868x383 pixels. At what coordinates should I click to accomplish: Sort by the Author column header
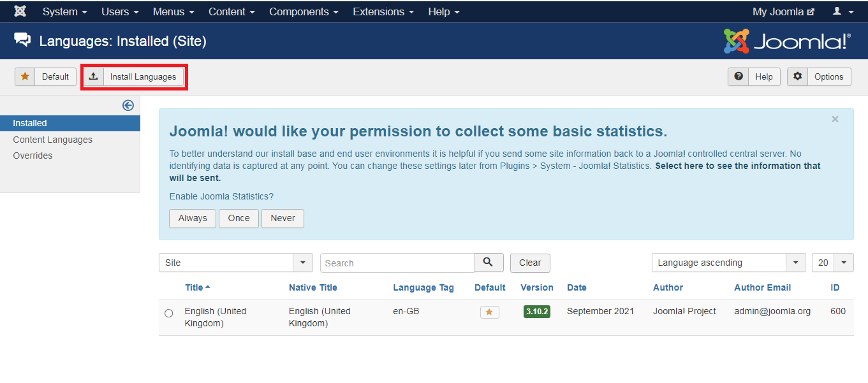668,287
